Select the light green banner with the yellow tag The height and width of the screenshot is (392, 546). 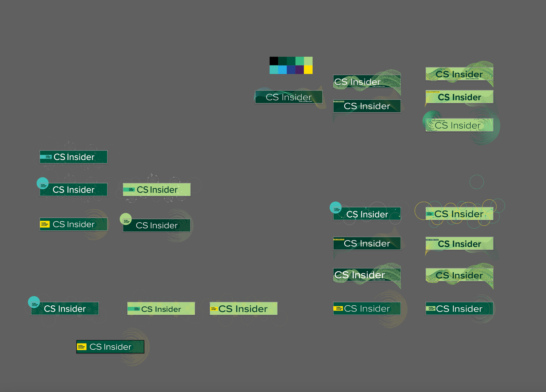(x=243, y=308)
